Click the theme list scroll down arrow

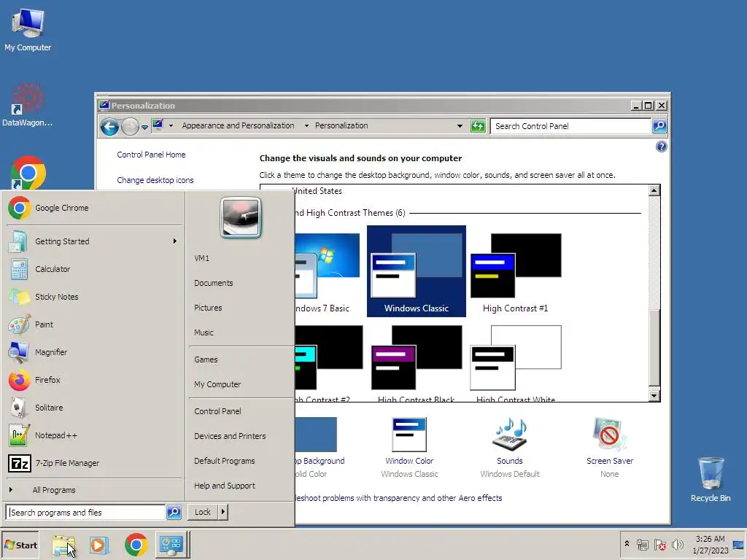[654, 395]
